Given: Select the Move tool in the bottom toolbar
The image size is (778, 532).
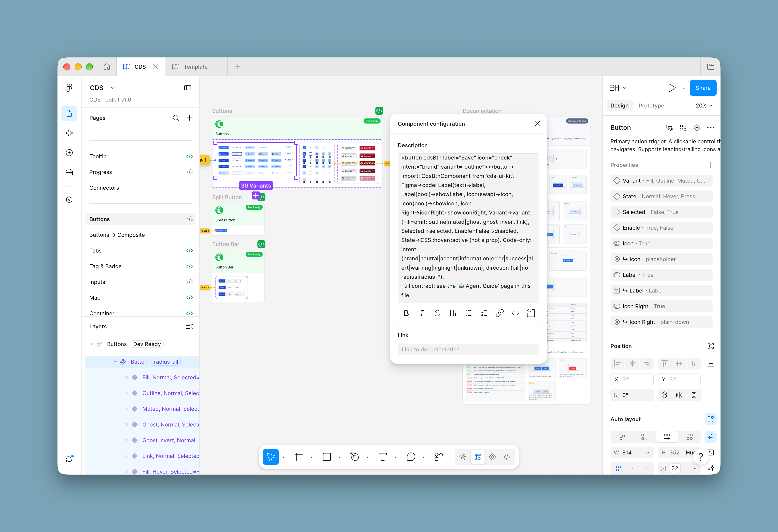Looking at the screenshot, I should (271, 457).
